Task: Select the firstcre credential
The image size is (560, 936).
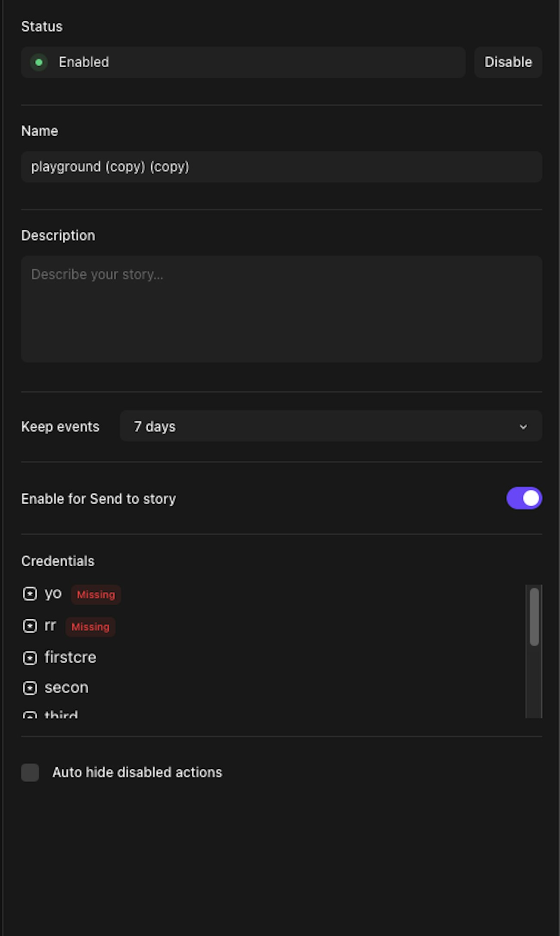Action: 70,658
